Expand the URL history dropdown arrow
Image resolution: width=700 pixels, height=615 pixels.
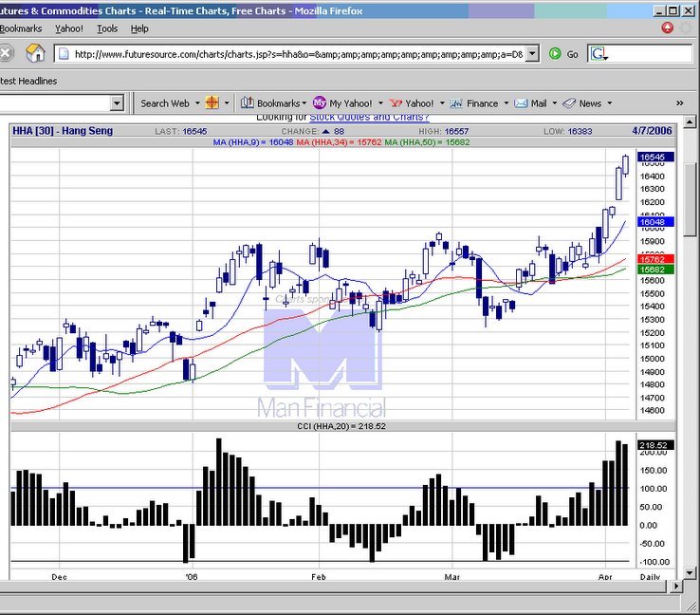532,54
